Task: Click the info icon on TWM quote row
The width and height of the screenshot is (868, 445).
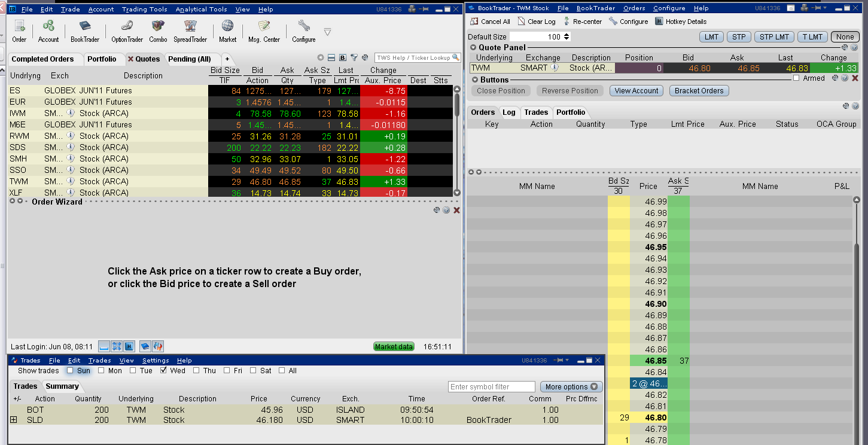Action: (71, 181)
